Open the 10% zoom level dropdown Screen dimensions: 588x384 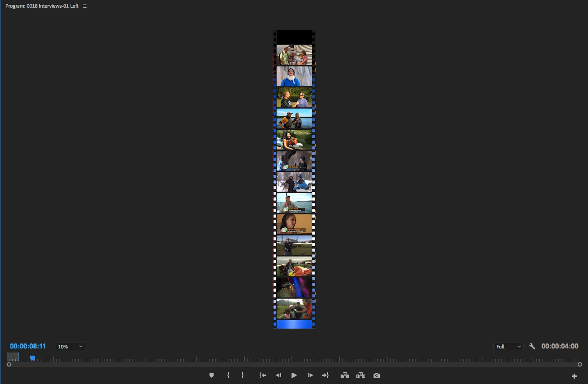pyautogui.click(x=70, y=347)
